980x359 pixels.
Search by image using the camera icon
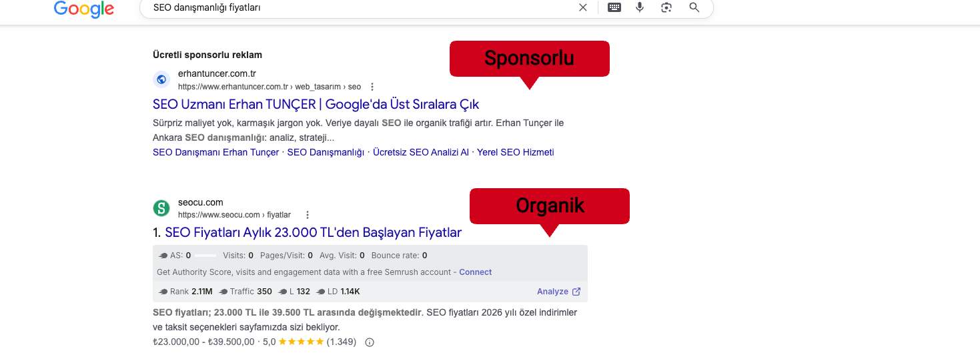[x=666, y=7]
